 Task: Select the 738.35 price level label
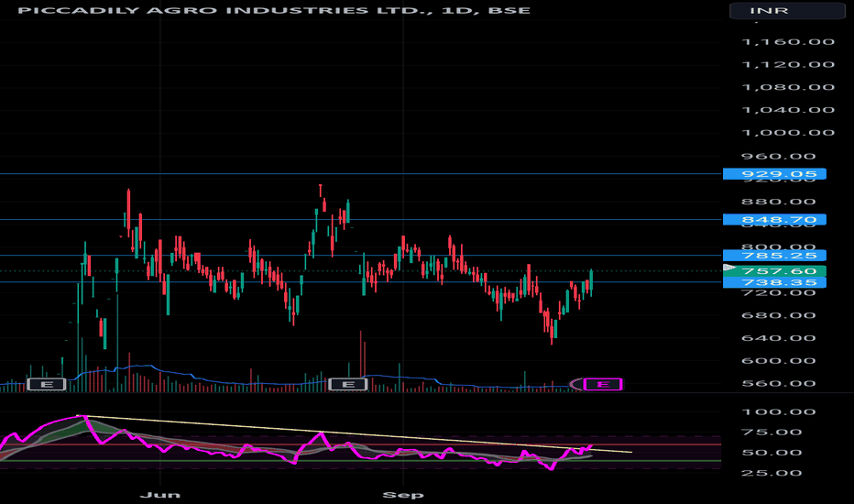(774, 282)
